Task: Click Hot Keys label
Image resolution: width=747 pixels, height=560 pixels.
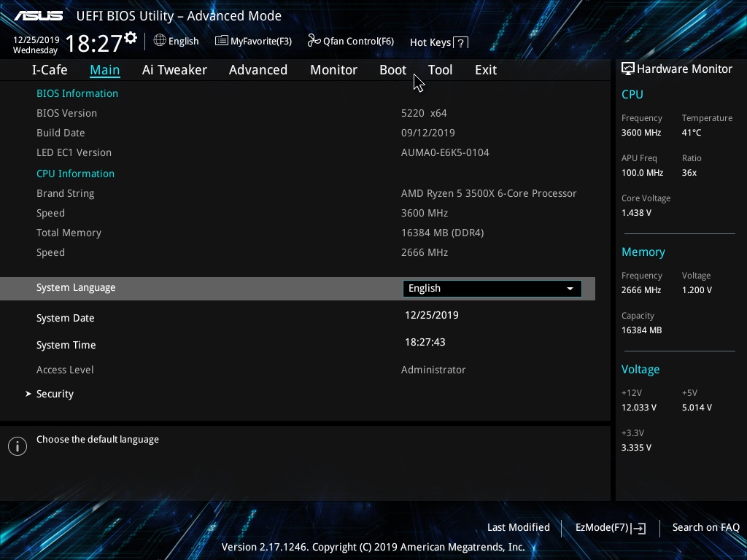Action: coord(430,42)
